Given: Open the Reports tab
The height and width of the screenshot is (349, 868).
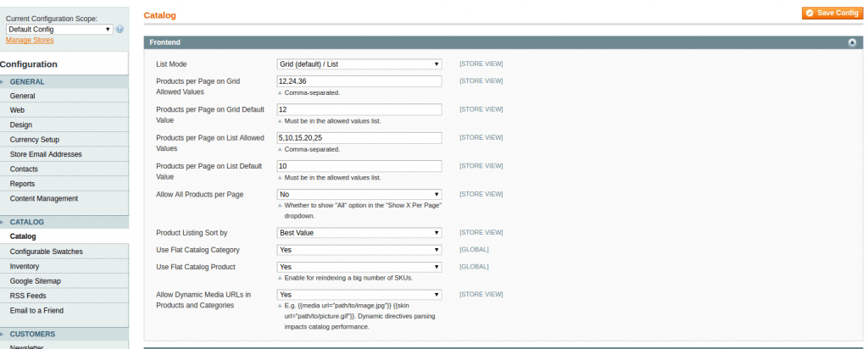Looking at the screenshot, I should click(x=64, y=184).
